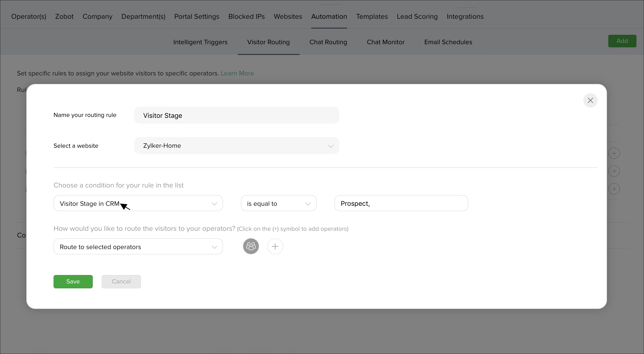Open the Department(s) settings tab
This screenshot has height=354, width=644.
143,17
